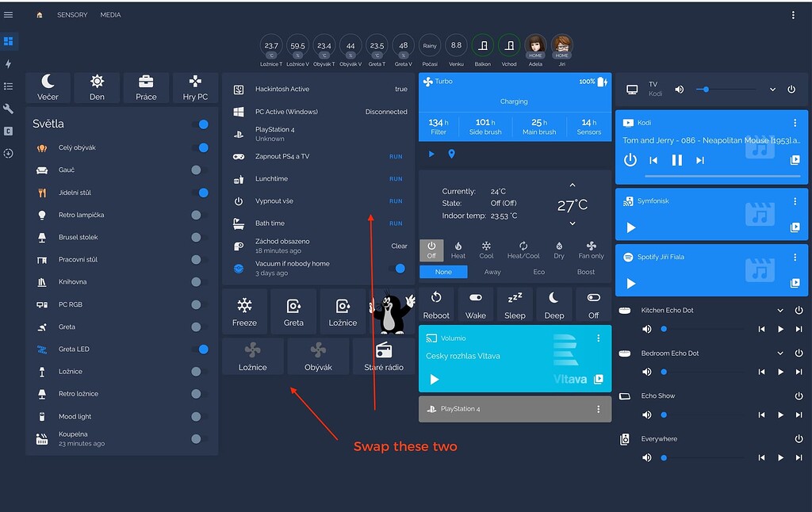Run the Lunchtime script
812x512 pixels.
pos(396,178)
